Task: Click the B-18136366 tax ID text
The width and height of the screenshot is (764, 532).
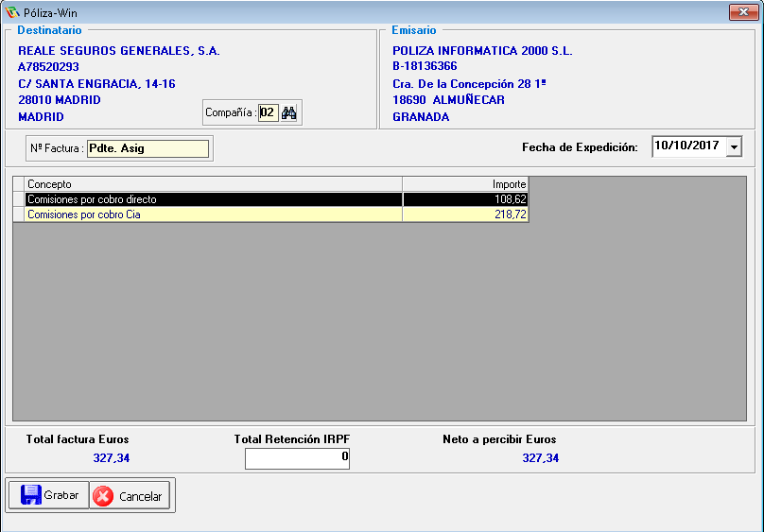Action: tap(425, 66)
